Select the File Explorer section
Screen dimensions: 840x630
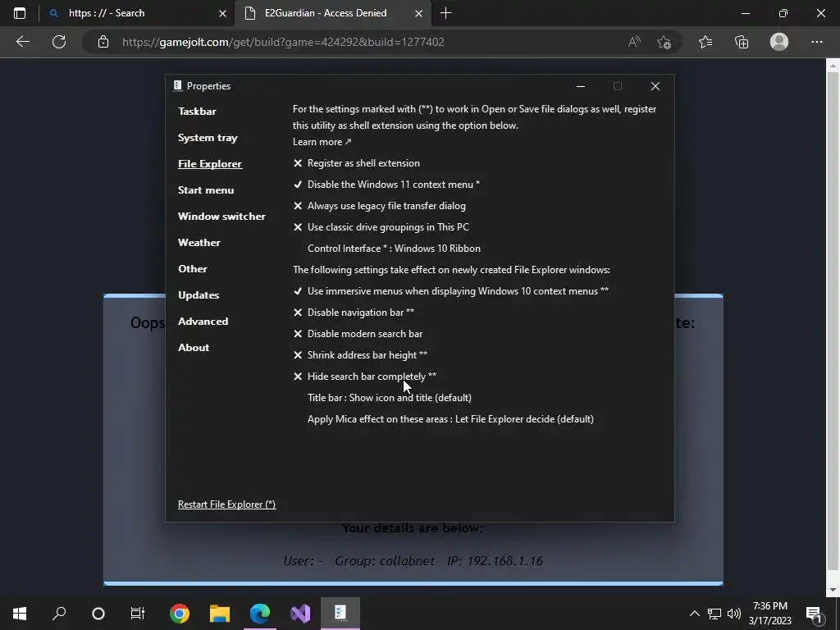[210, 164]
